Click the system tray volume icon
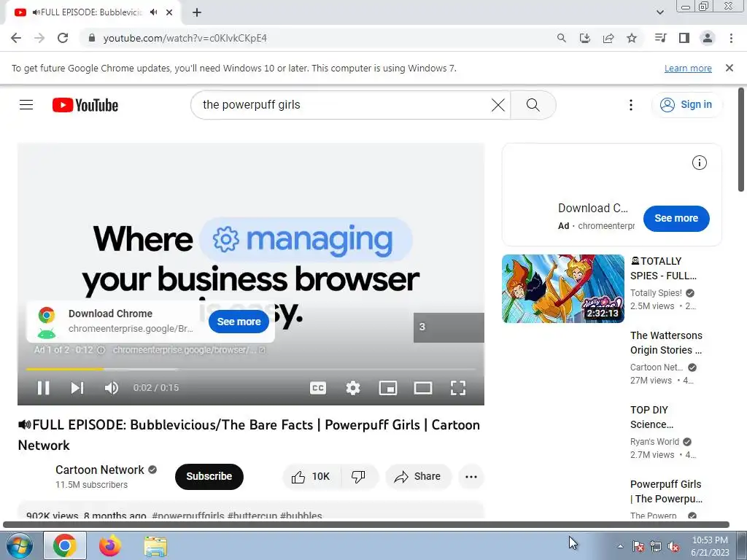Image resolution: width=747 pixels, height=560 pixels. point(673,547)
